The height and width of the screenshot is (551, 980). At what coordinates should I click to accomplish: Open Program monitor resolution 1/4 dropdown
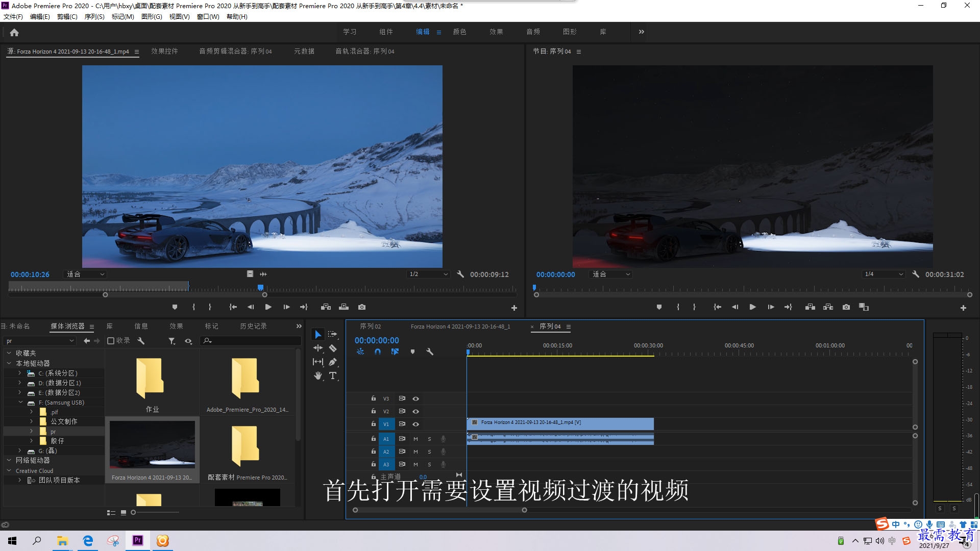click(884, 274)
